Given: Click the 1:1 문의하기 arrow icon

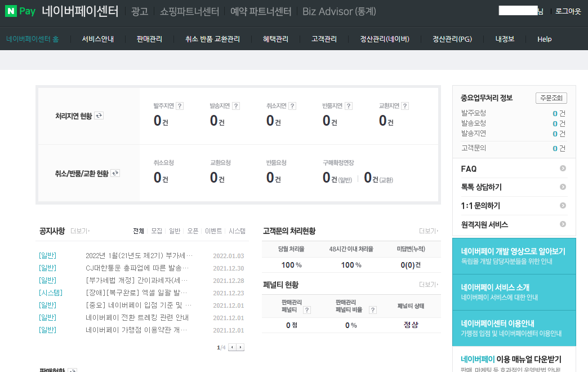Looking at the screenshot, I should (x=563, y=205).
